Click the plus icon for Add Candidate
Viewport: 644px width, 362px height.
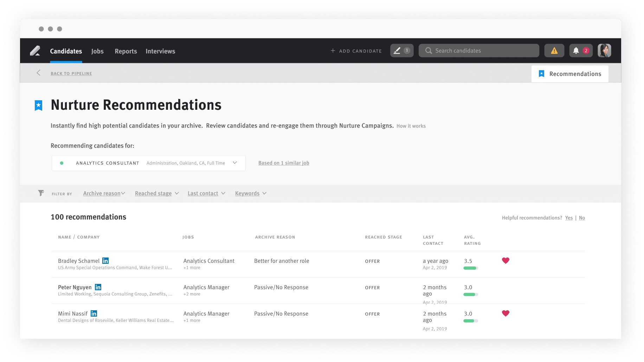point(333,51)
